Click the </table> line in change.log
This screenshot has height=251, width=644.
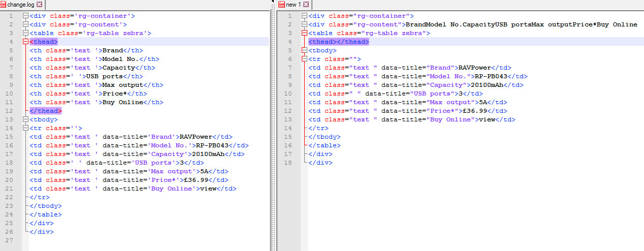46,214
